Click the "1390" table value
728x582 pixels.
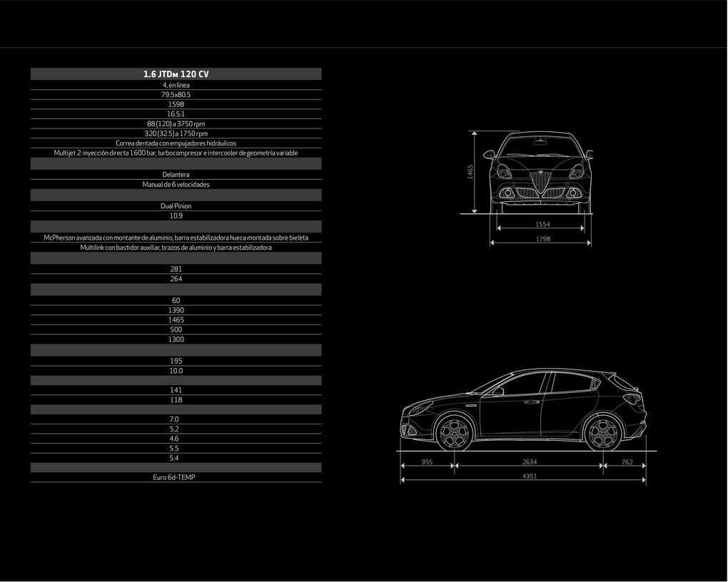point(176,310)
